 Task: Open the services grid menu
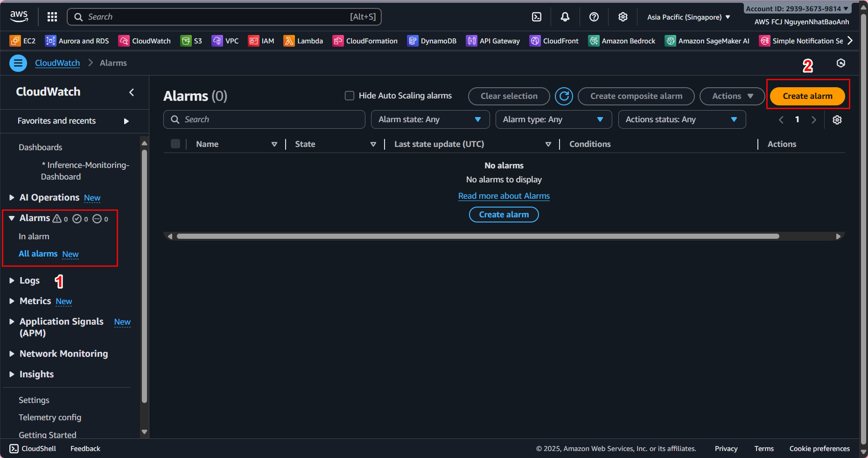52,17
